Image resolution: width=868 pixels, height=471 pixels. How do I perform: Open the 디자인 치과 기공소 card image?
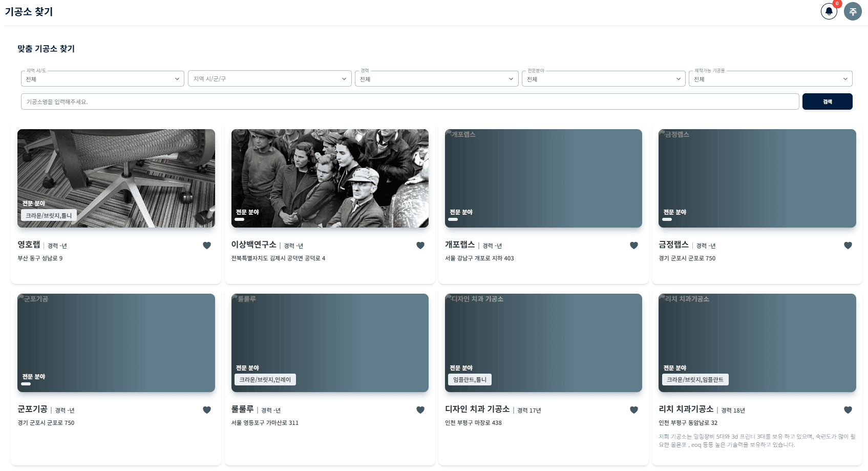point(543,343)
